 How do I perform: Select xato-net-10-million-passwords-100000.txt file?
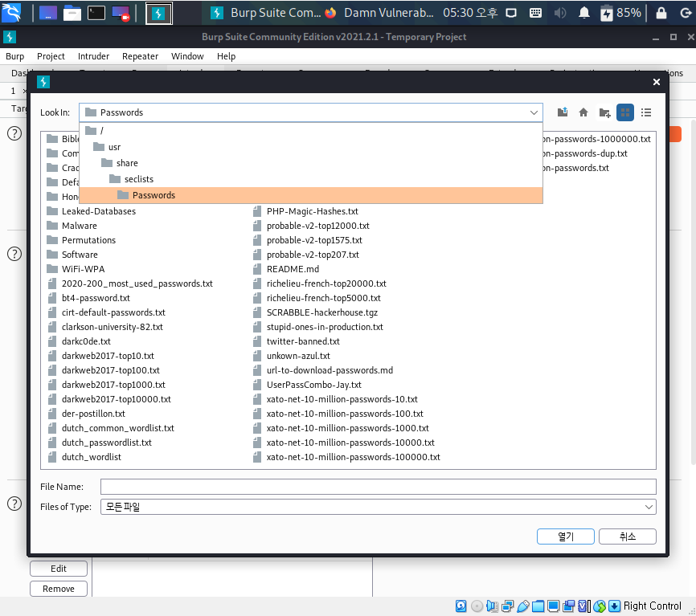pos(346,457)
